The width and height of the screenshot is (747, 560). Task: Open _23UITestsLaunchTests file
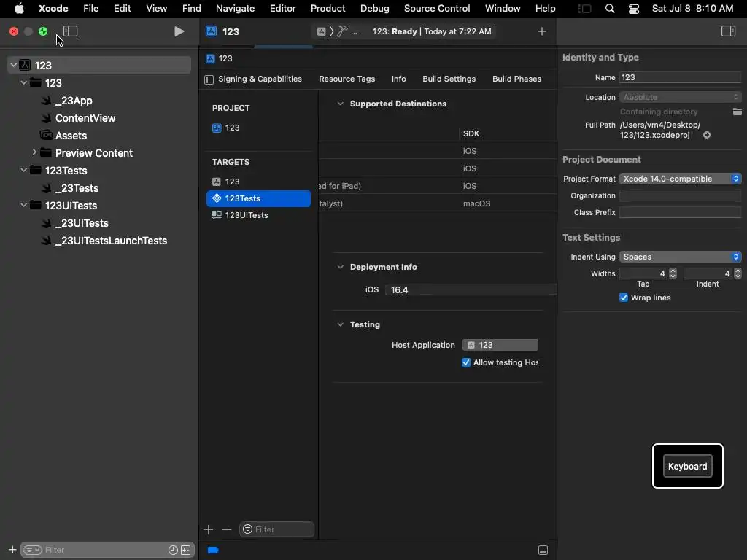[111, 241]
